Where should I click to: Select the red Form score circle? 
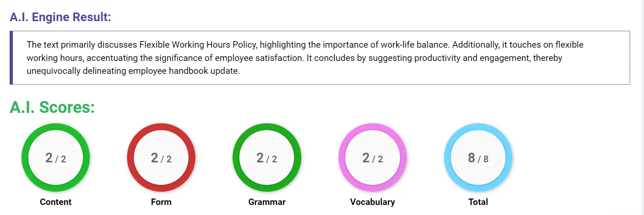161,158
